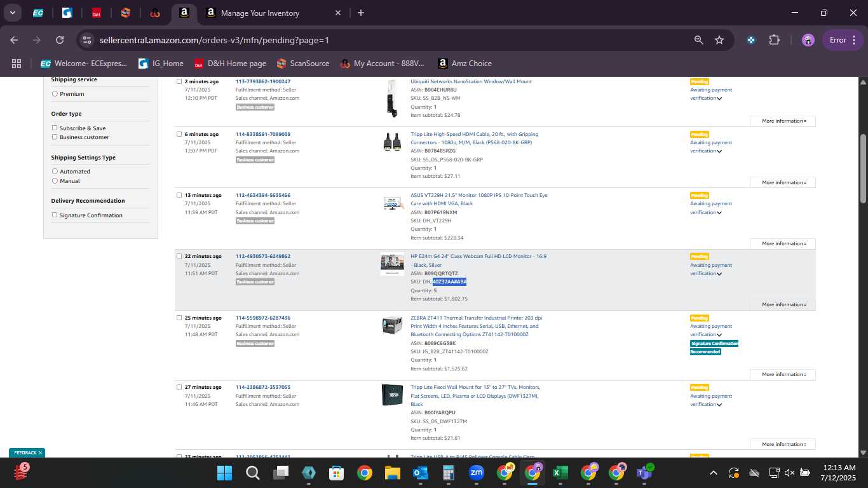Tick checkbox for order 114-8338591-7089038
Viewport: 868px width, 488px height.
(179, 134)
